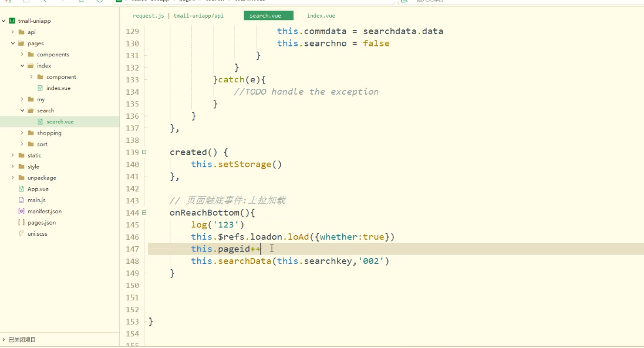Click the uni.scss file icon
Screen dimensions: 644x348
coord(21,233)
